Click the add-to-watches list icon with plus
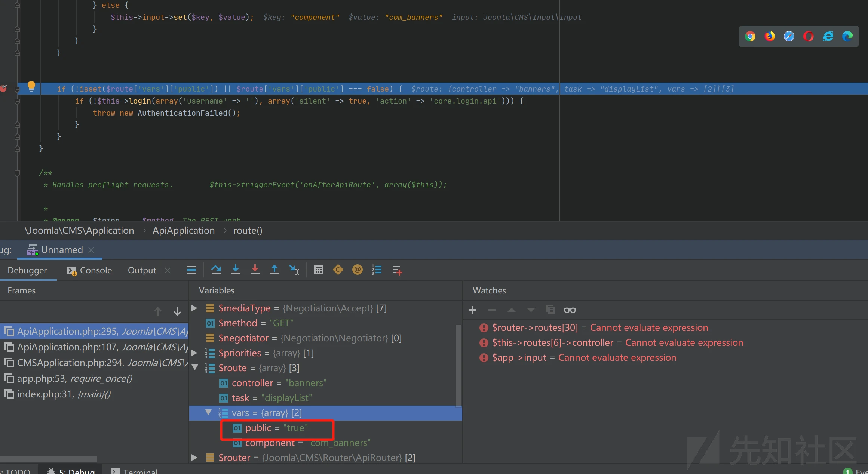Viewport: 868px width, 474px height. [397, 270]
